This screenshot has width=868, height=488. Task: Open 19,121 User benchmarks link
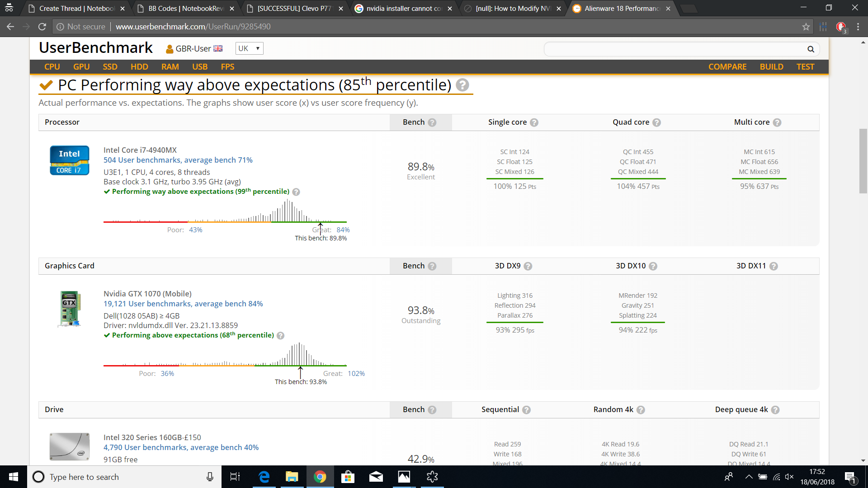[183, 304]
